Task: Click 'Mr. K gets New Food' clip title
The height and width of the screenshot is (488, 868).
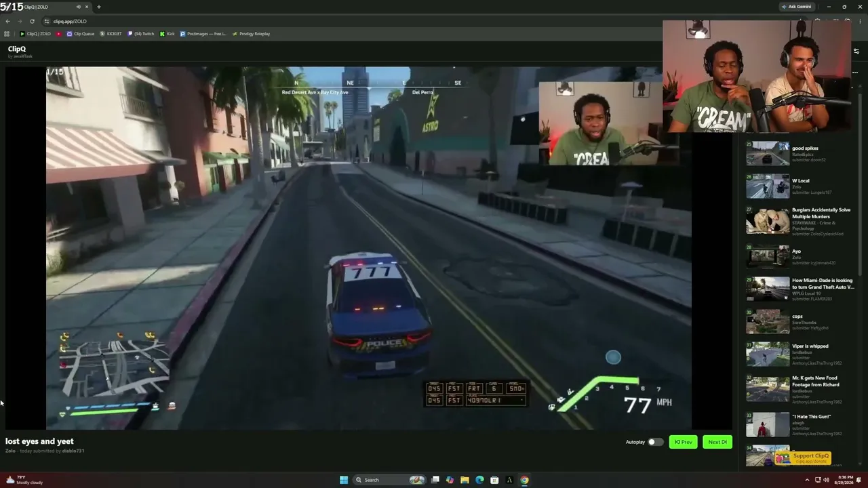Action: click(816, 381)
